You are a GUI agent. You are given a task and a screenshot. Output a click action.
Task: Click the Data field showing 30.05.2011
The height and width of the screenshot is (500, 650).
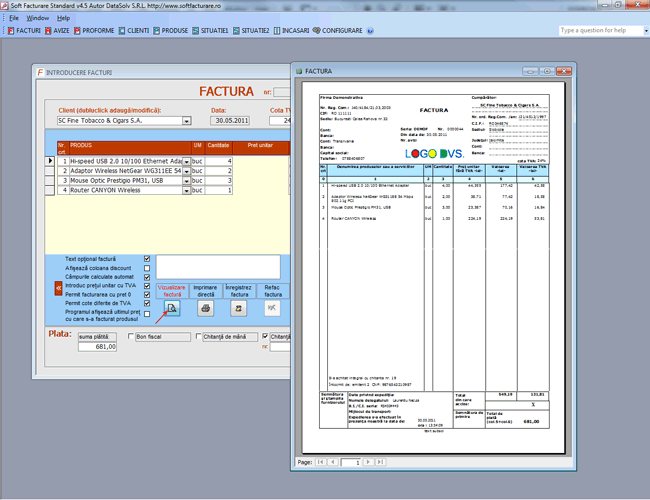230,121
